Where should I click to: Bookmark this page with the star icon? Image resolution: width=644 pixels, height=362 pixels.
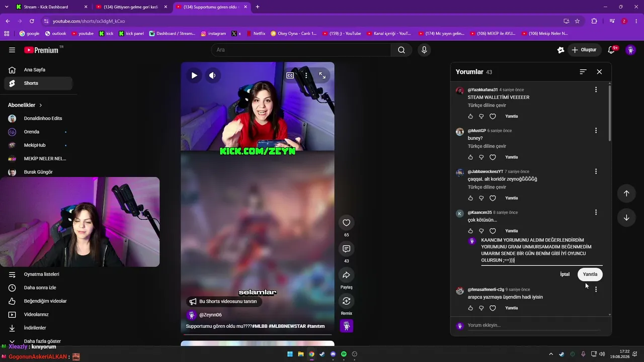tap(577, 21)
